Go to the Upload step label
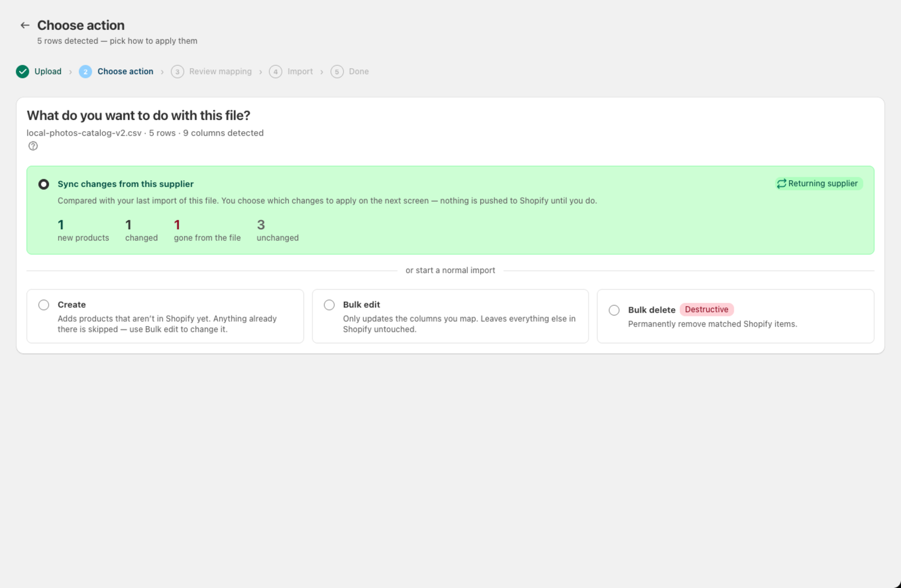 point(48,72)
